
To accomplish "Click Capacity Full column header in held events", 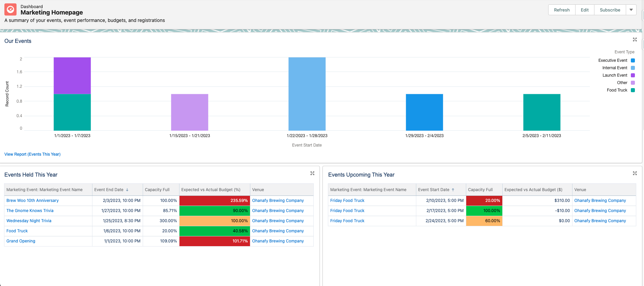I will pyautogui.click(x=157, y=190).
